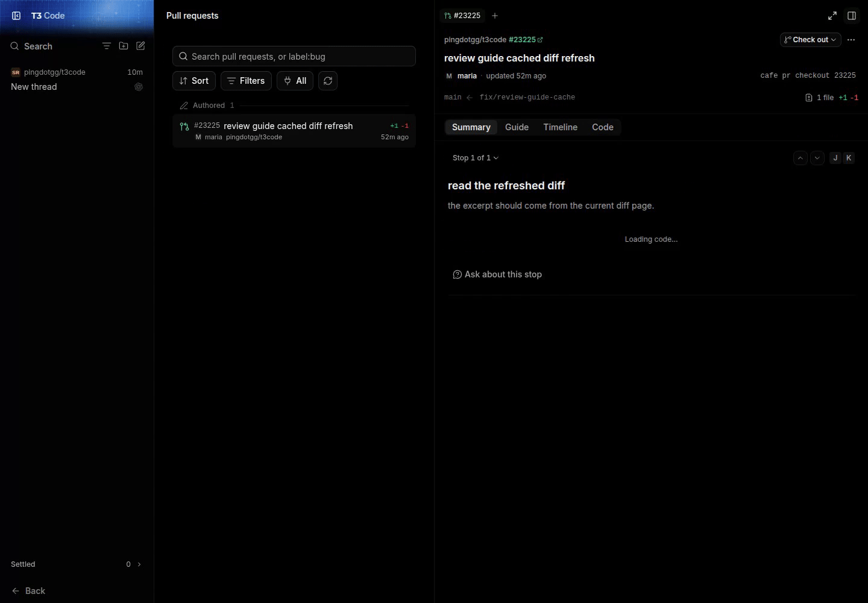Go to next stop with down arrow

click(817, 158)
